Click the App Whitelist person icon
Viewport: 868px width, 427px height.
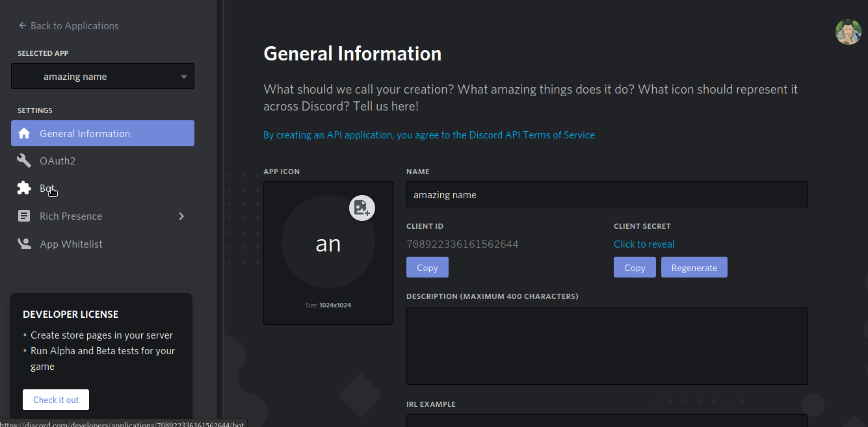[24, 244]
